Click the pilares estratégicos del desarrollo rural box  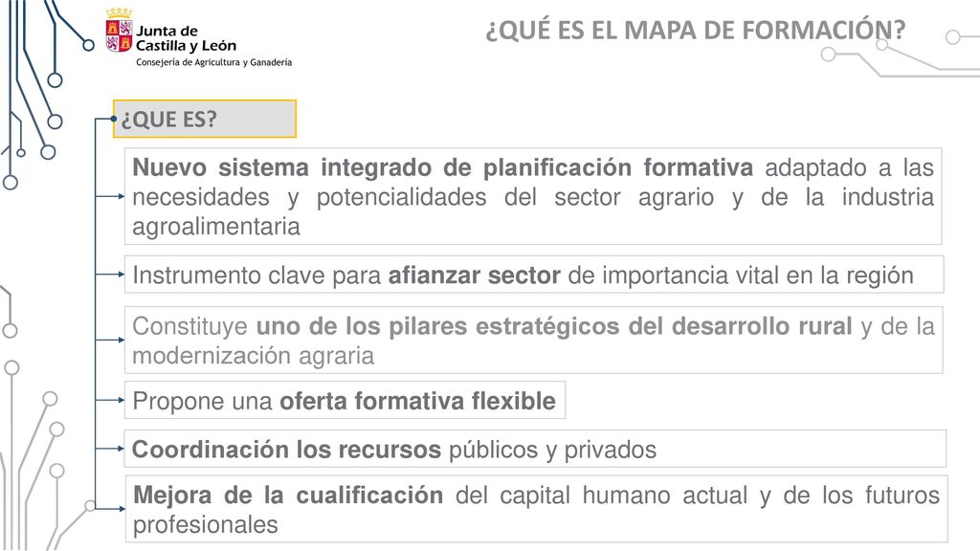click(x=534, y=340)
